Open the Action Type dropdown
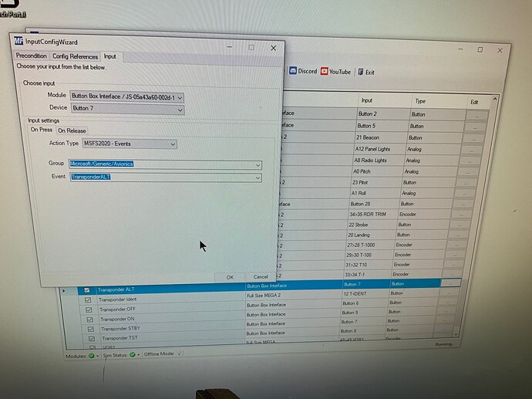Viewport: 532px width, 399px height. tap(173, 144)
